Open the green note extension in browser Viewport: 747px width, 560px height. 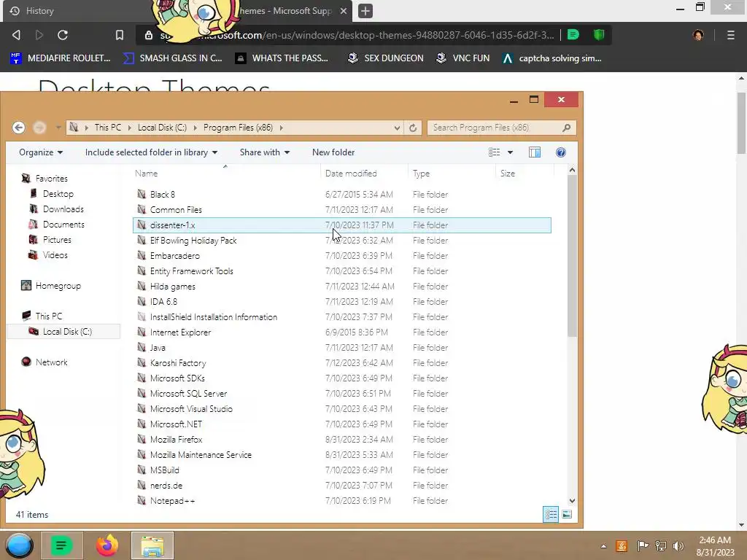(x=573, y=35)
